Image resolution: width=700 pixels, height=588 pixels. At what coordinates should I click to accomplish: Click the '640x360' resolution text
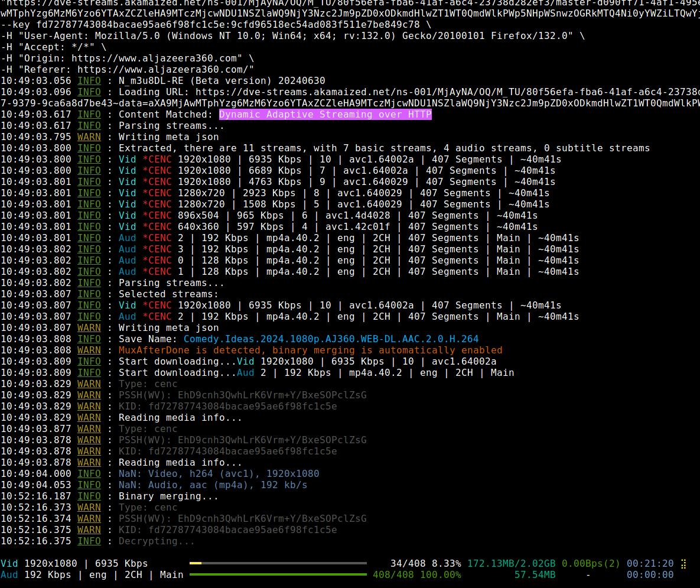tap(198, 227)
